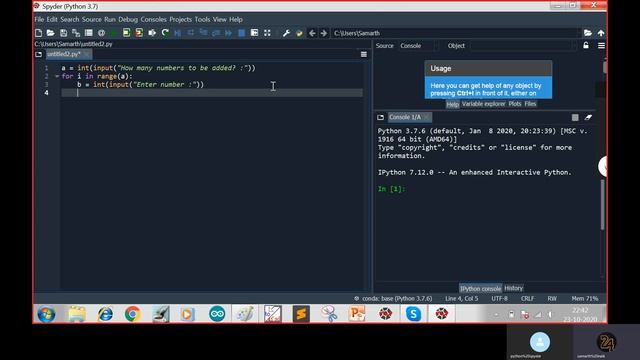Viewport: 640px width, 360px height.
Task: Interrupt the kernel with the console stop square
Action: click(575, 118)
